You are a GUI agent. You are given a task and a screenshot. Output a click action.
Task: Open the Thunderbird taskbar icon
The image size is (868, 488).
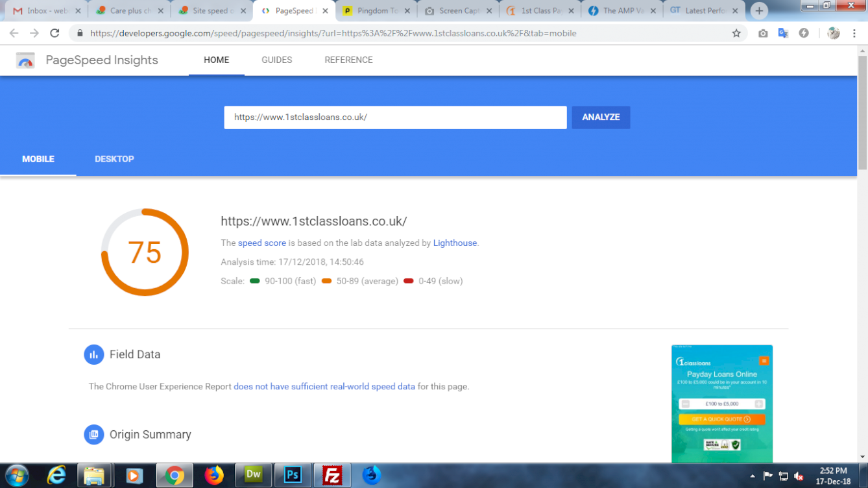[372, 476]
